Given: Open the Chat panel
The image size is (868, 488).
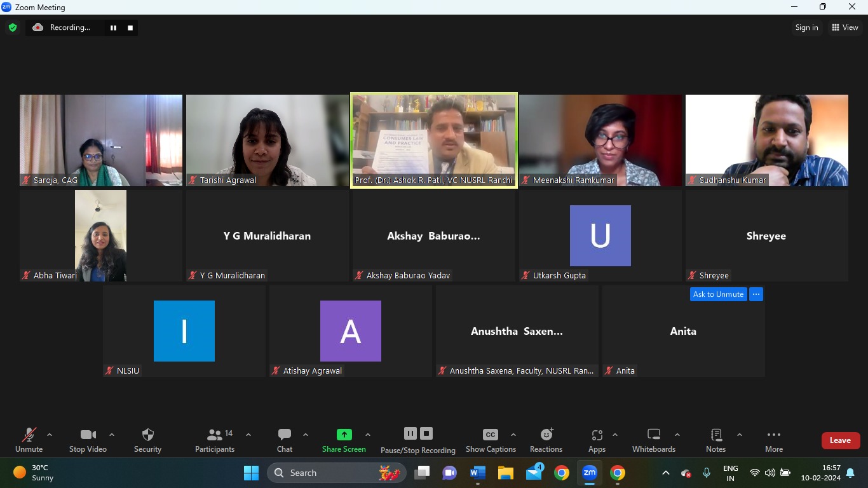Looking at the screenshot, I should click(x=284, y=435).
